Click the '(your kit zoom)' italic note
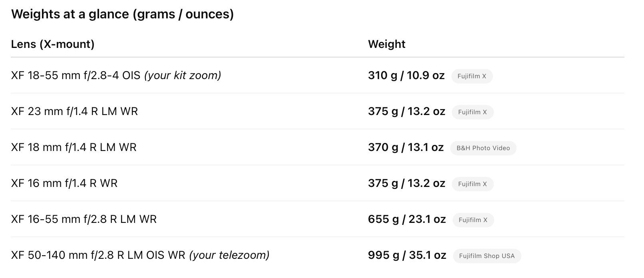Screen dimensions: 644x278 pyautogui.click(x=183, y=75)
